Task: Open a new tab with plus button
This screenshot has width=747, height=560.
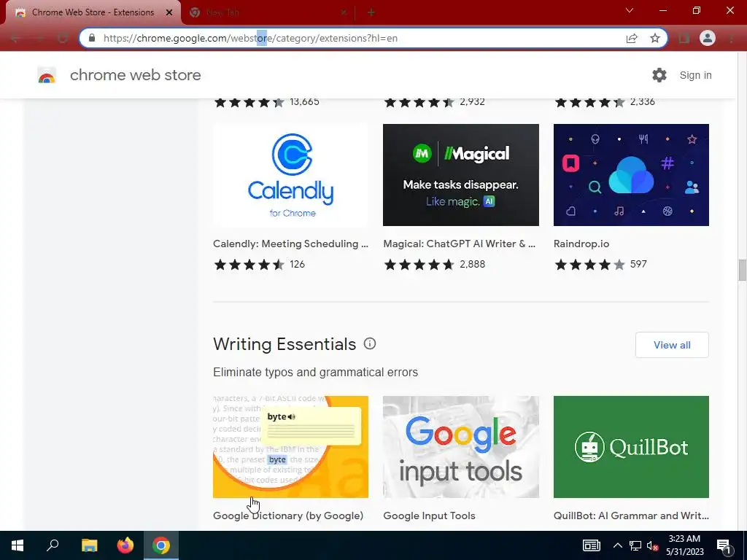Action: tap(371, 12)
